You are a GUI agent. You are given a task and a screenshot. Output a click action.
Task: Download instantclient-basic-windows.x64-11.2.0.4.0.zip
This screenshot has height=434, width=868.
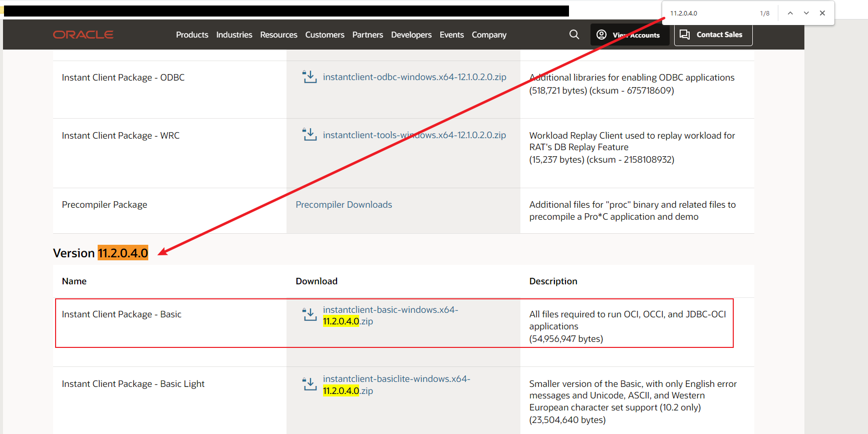click(391, 315)
